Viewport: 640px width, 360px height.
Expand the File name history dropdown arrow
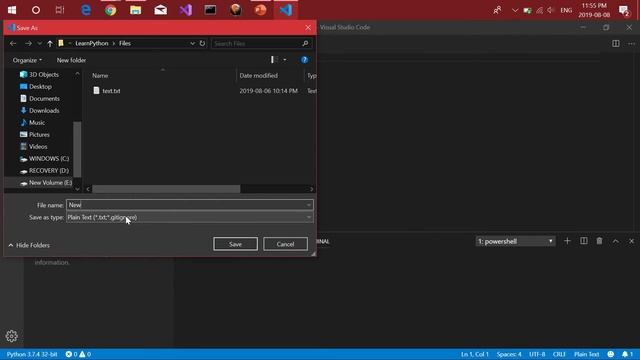pyautogui.click(x=309, y=205)
